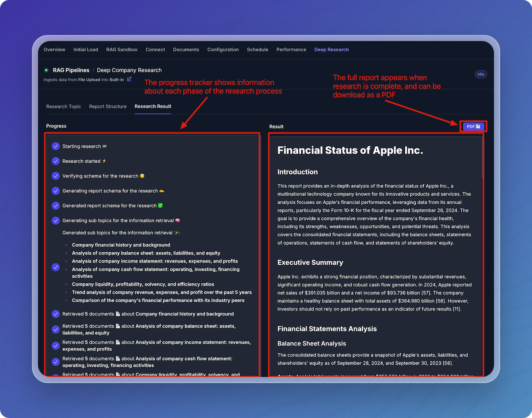This screenshot has height=418, width=532.
Task: Click the Progress panel label
Action: 56,126
